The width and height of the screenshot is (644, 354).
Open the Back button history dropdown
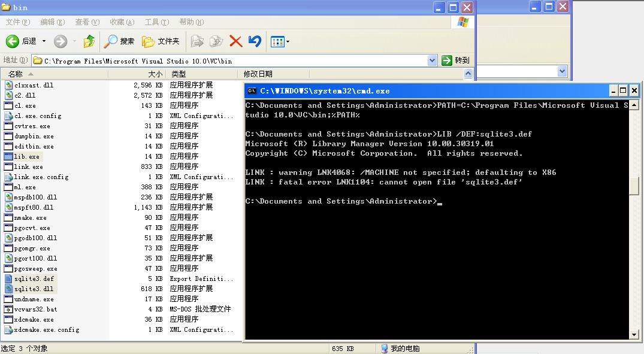[44, 41]
